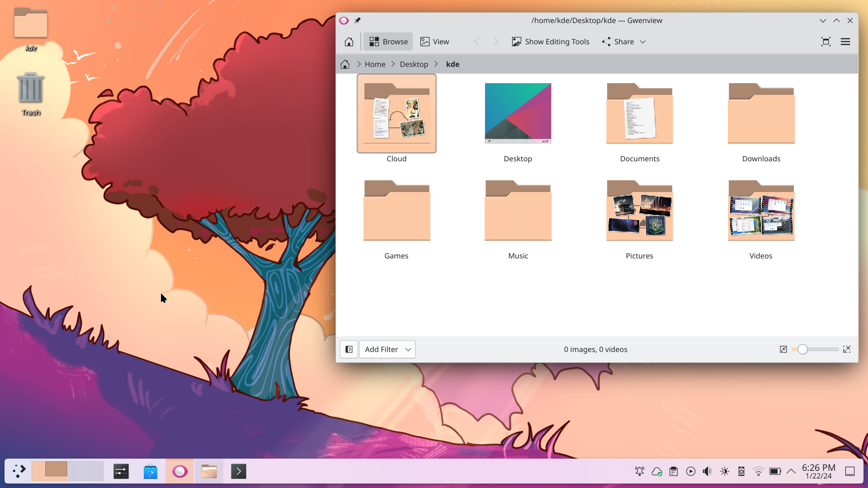The image size is (868, 488).
Task: Open the hamburger menu in Gwenview
Action: click(845, 42)
